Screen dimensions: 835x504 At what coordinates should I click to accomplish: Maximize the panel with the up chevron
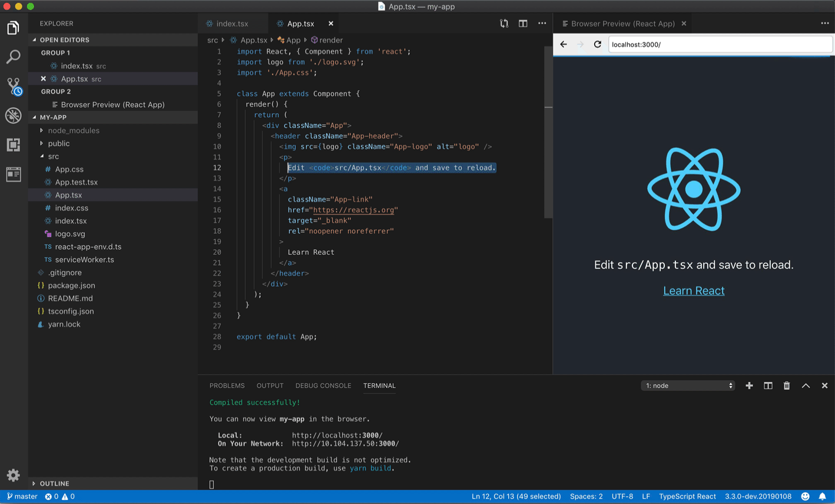[806, 386]
